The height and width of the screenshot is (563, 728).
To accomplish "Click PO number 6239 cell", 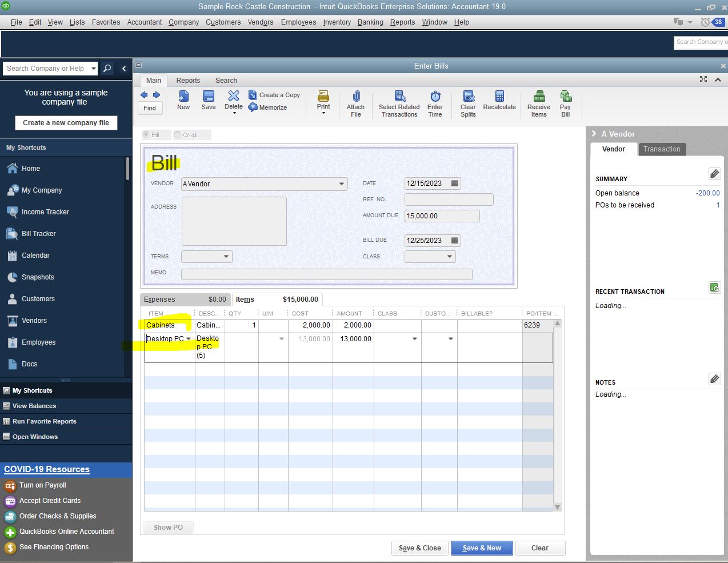I will 537,325.
